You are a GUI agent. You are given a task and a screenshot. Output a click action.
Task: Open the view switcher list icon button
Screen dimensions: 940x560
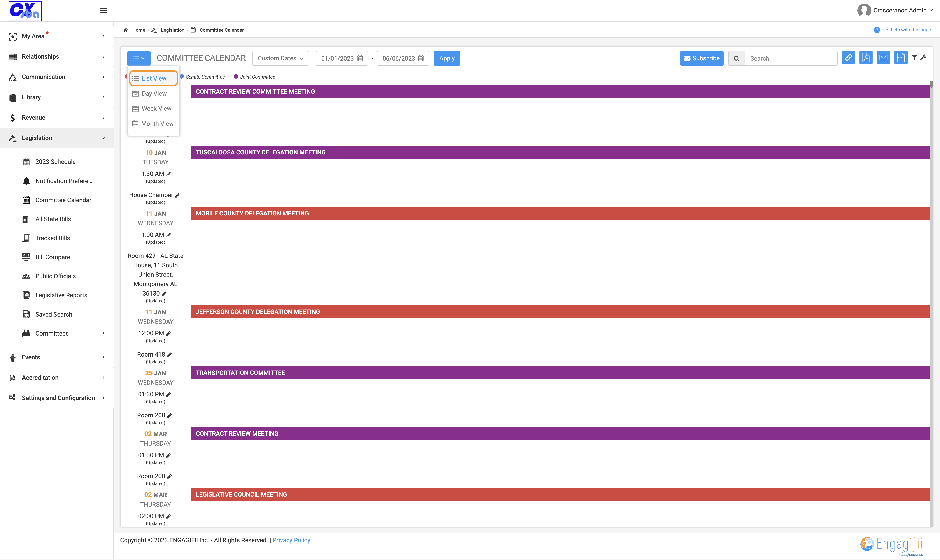[139, 58]
